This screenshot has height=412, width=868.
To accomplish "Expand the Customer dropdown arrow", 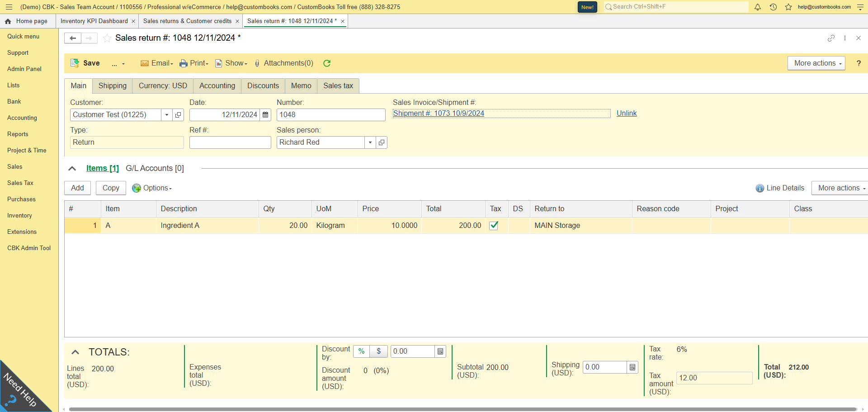I will 167,115.
